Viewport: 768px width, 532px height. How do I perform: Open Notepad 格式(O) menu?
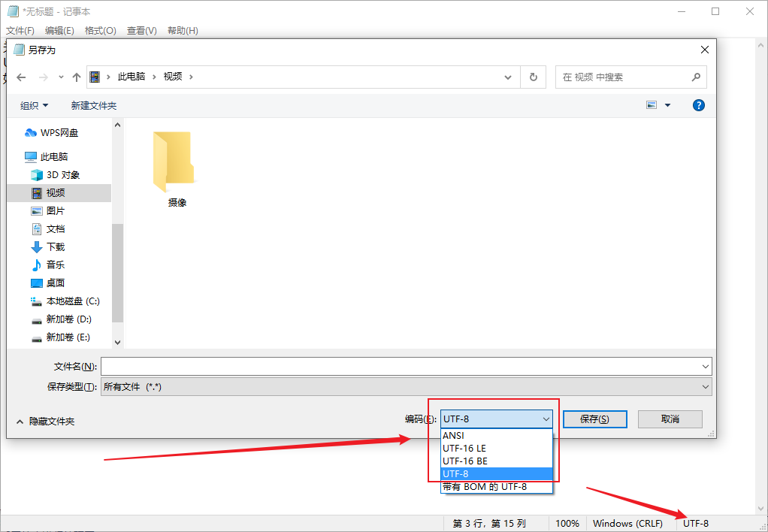101,31
